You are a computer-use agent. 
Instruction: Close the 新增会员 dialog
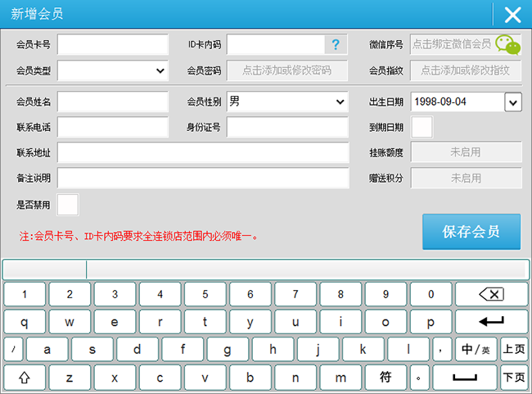512,14
